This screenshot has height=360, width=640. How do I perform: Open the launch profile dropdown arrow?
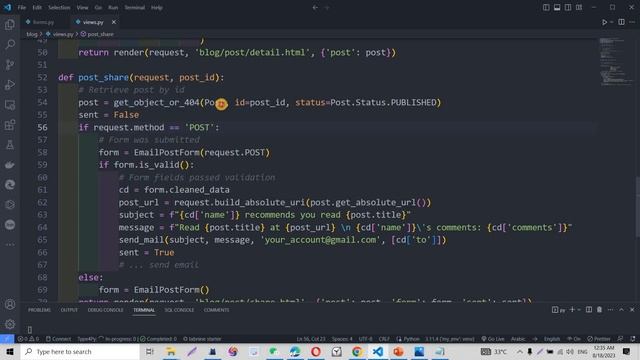[579, 310]
